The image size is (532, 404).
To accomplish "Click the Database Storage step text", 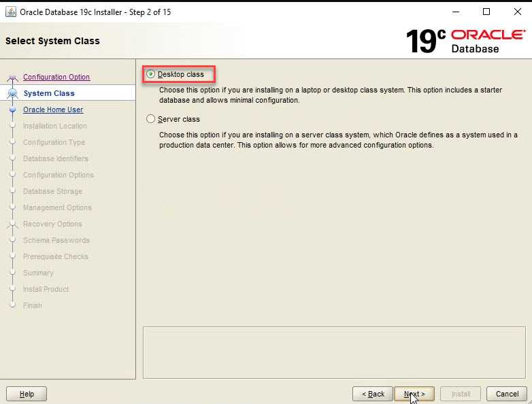I will click(52, 191).
